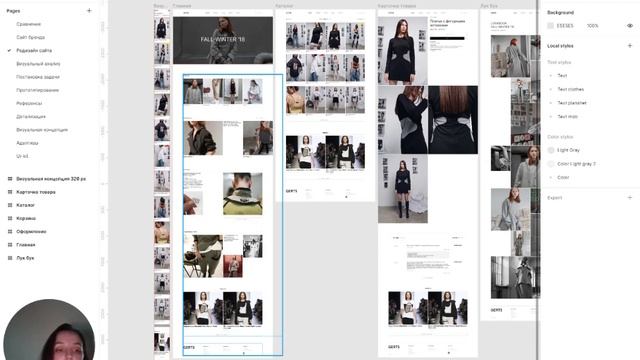Select the large black dress product photo
640x360 pixels.
tap(403, 50)
